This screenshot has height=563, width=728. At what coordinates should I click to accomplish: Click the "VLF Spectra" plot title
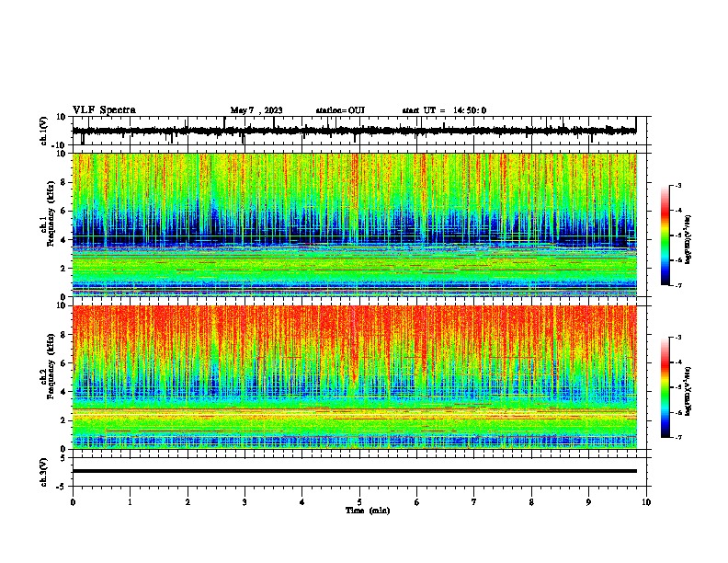[104, 110]
